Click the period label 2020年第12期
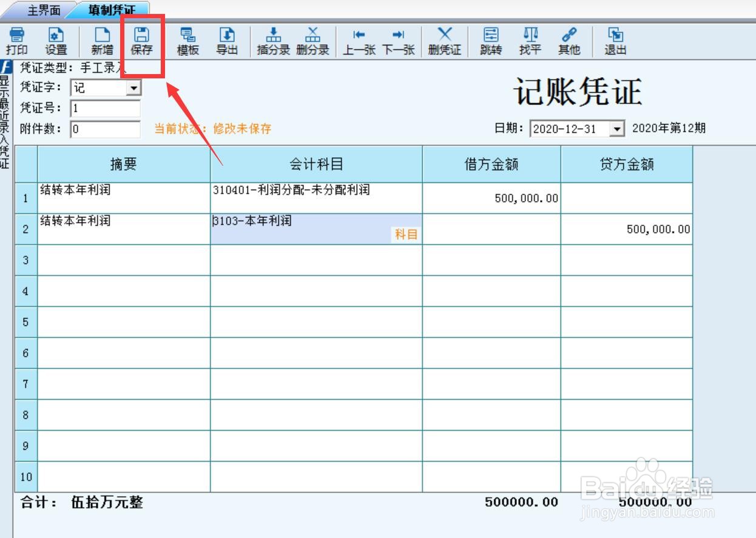 pos(669,129)
